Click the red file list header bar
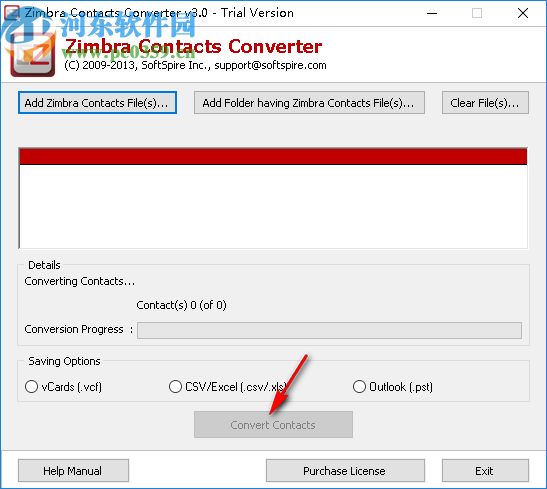This screenshot has height=489, width=547. [x=273, y=156]
